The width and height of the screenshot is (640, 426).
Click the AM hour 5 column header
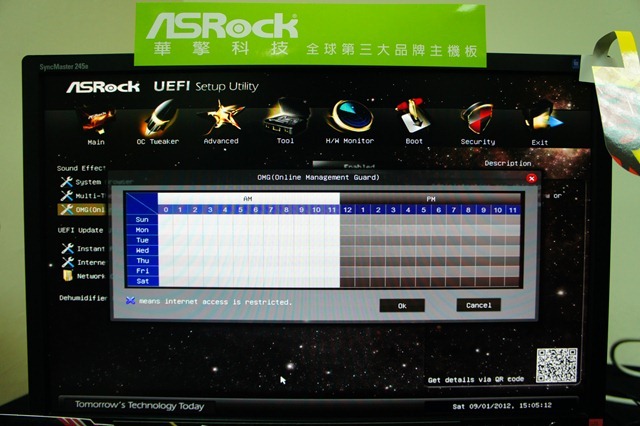pyautogui.click(x=241, y=210)
